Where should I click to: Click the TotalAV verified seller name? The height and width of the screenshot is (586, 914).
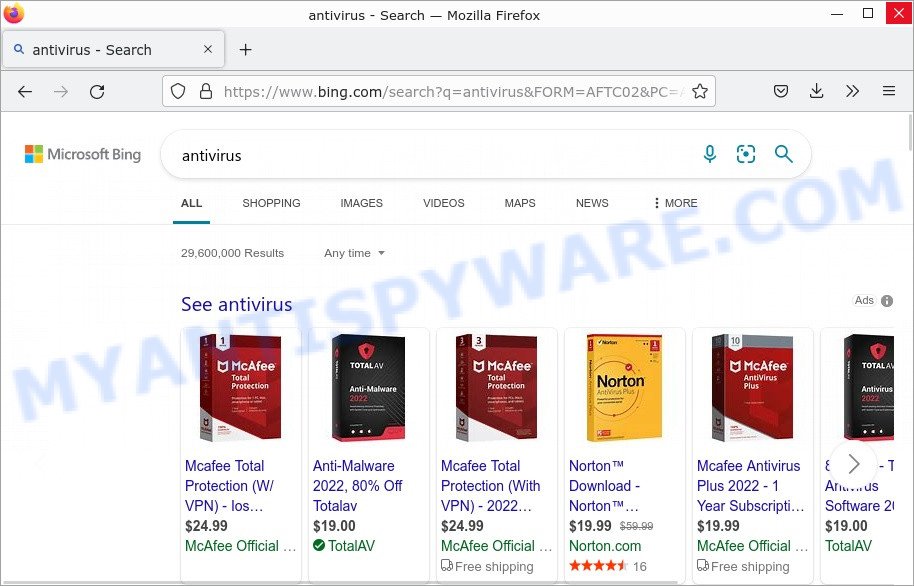(x=351, y=546)
